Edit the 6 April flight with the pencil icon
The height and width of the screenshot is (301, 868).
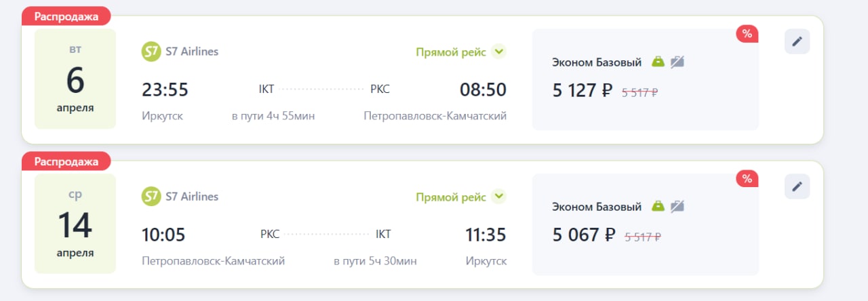(x=797, y=41)
